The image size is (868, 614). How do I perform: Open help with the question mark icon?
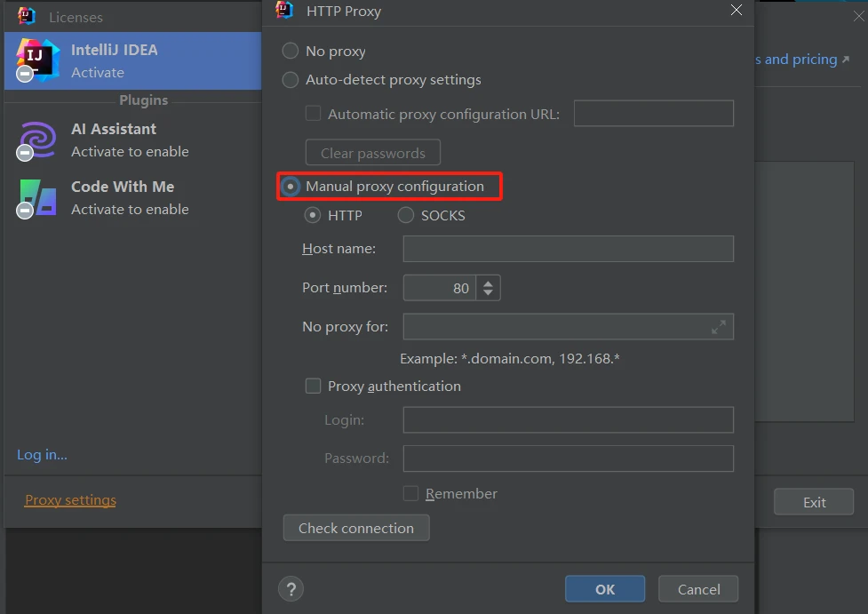pyautogui.click(x=291, y=589)
